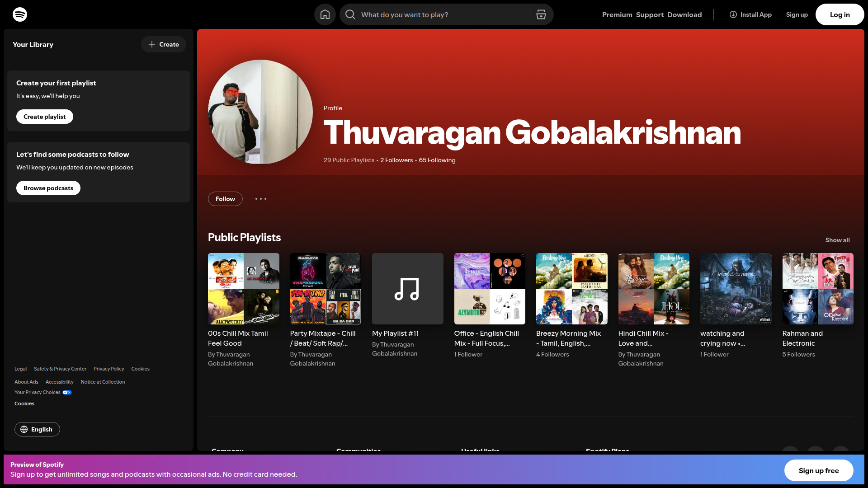Image resolution: width=868 pixels, height=488 pixels.
Task: Click the Install App download icon
Action: point(733,14)
